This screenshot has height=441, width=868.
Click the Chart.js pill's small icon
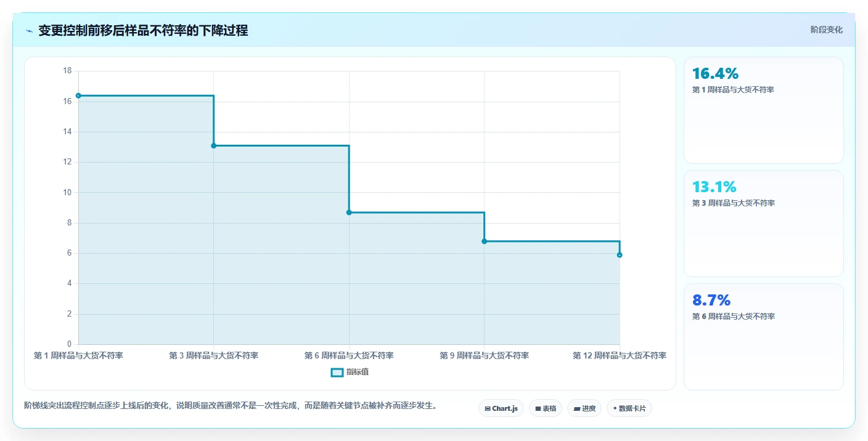(x=488, y=409)
